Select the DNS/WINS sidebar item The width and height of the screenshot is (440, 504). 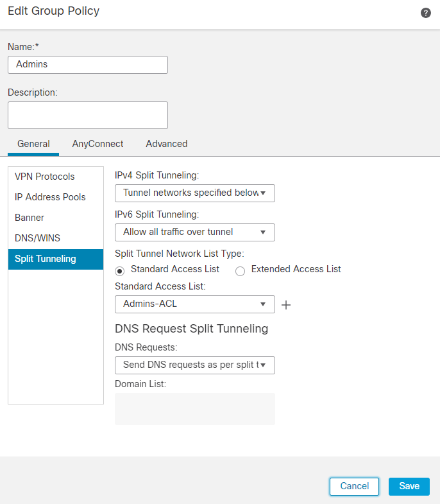click(37, 238)
